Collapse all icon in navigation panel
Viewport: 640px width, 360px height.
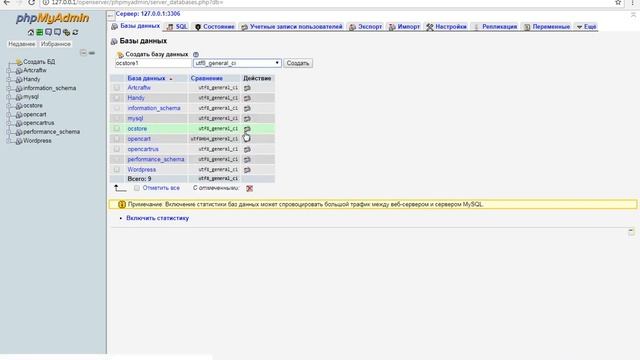click(x=83, y=53)
